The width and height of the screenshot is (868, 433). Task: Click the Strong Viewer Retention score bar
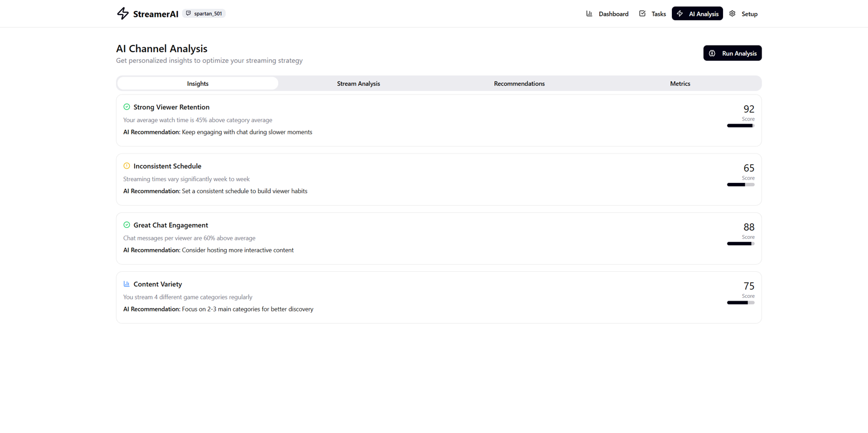pyautogui.click(x=741, y=126)
